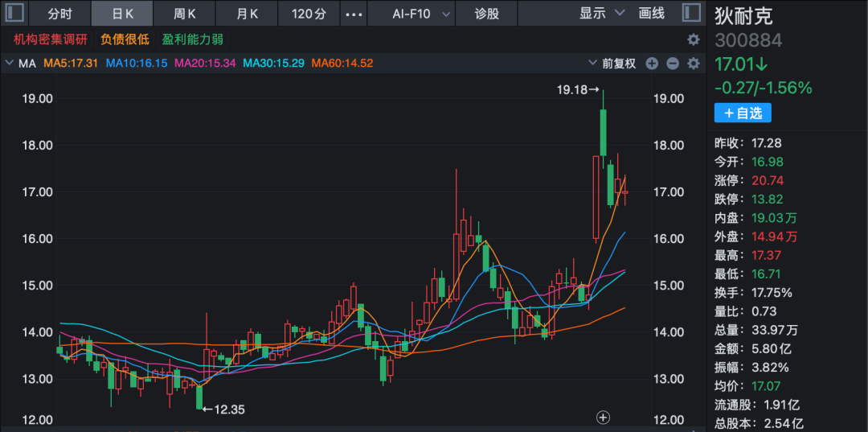Screen dimensions: 868x432
Task: Switch to the 120分 period tab
Action: point(309,14)
